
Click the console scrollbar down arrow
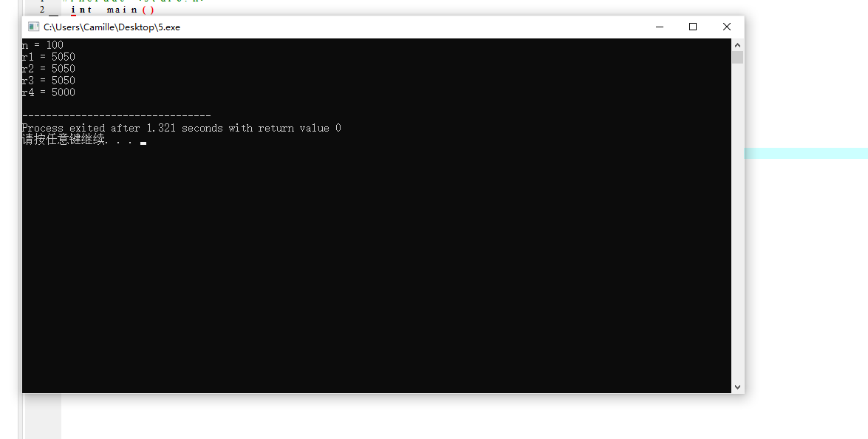pos(737,387)
